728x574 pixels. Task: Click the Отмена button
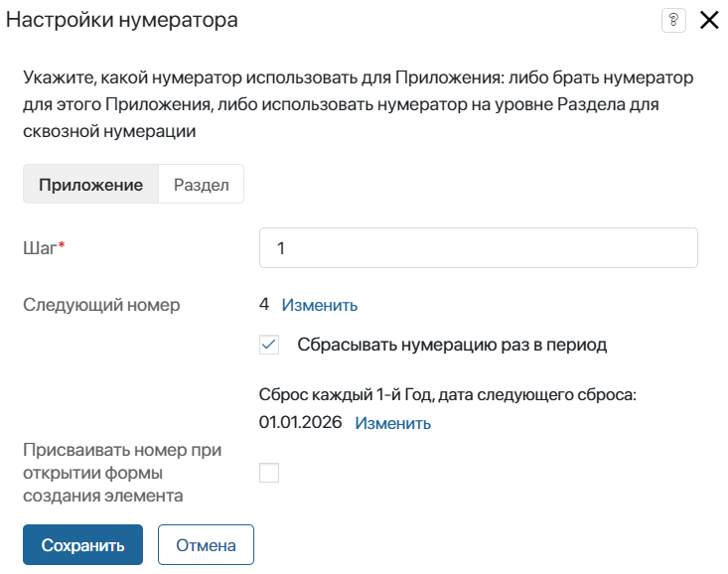(x=206, y=545)
